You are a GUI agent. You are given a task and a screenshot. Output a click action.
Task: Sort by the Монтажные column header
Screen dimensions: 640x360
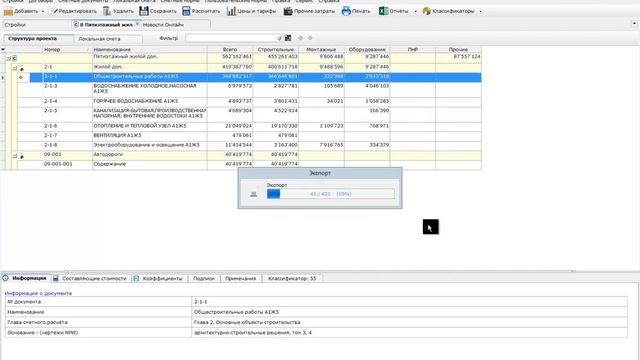click(321, 49)
